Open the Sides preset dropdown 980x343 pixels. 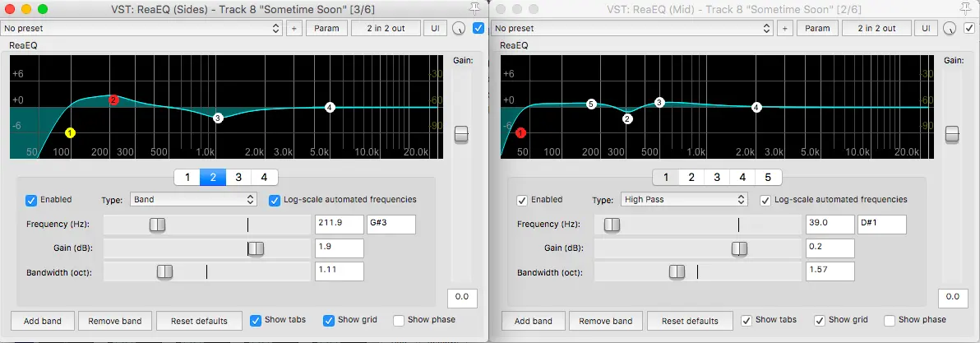click(142, 28)
